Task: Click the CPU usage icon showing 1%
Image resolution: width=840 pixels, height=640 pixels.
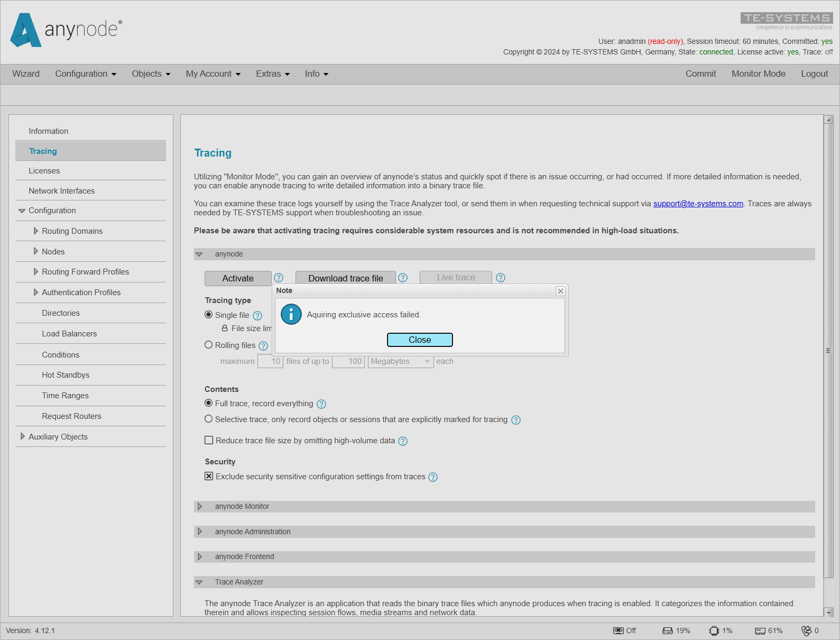Action: click(714, 630)
